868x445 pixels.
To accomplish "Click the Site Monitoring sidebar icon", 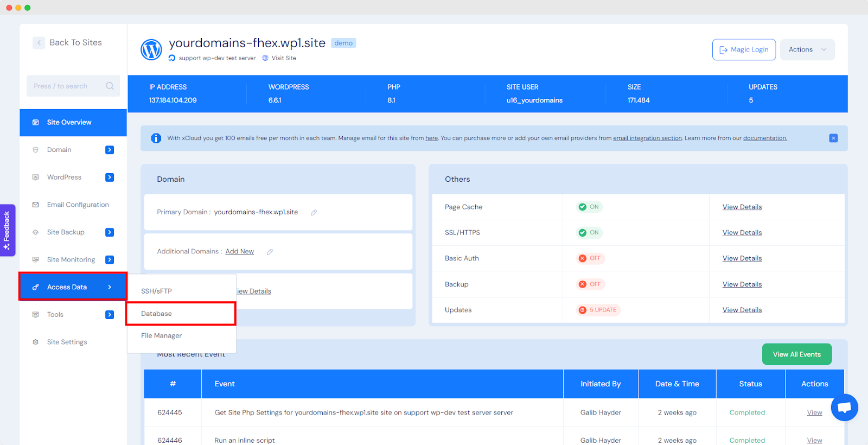I will [x=36, y=260].
